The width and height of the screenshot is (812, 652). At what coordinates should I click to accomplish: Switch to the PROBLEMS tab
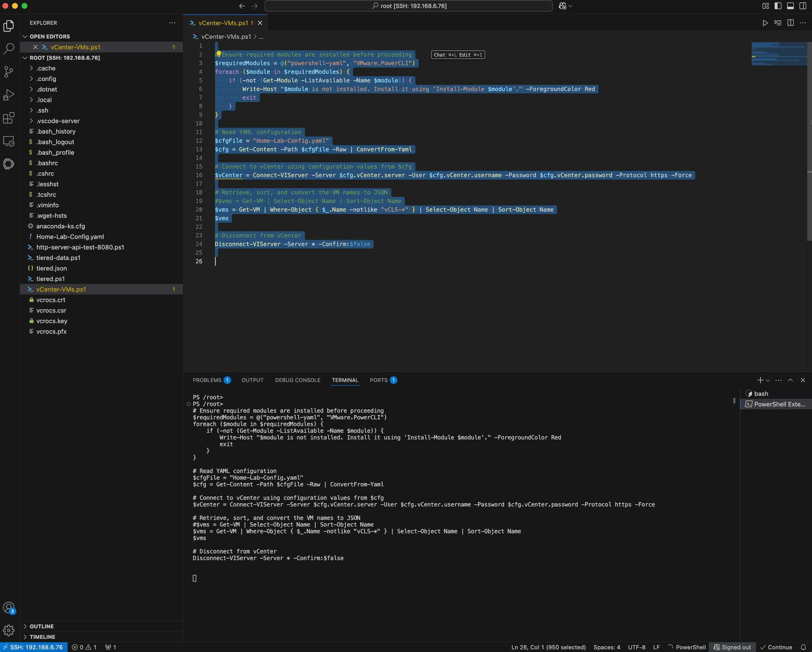(207, 380)
